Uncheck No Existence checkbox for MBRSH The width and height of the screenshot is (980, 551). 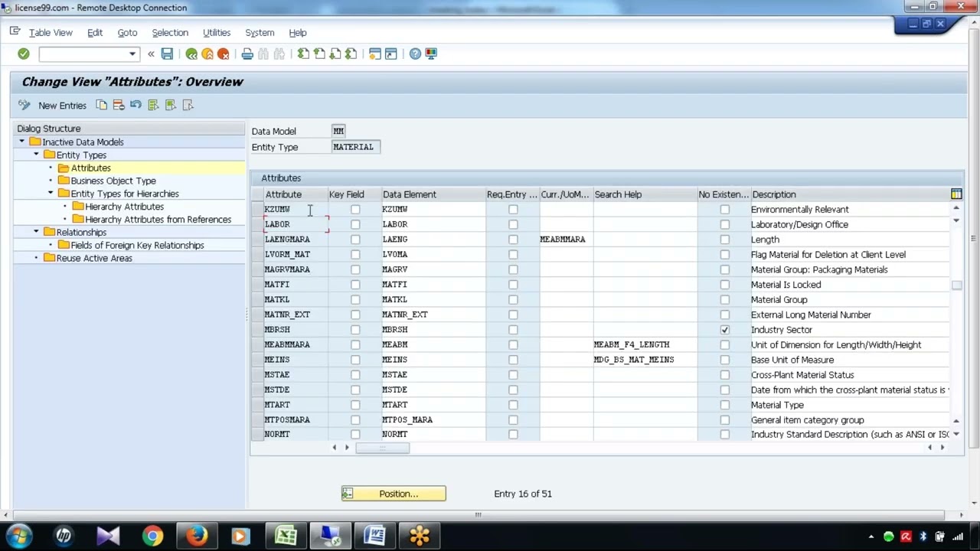725,330
